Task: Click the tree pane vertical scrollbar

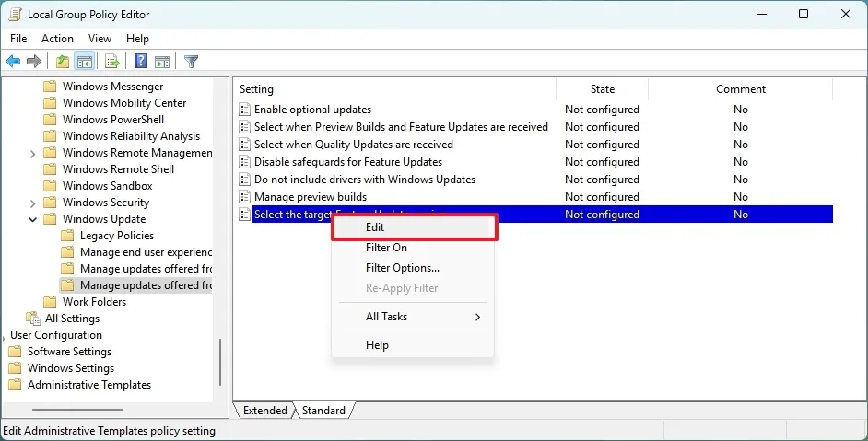Action: (x=220, y=362)
